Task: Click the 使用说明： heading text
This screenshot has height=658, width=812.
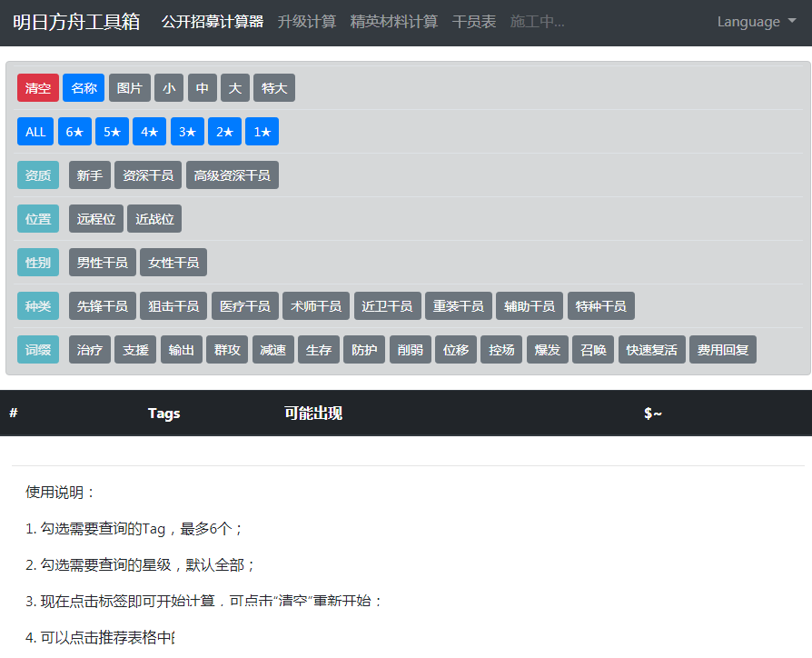Action: (60, 492)
